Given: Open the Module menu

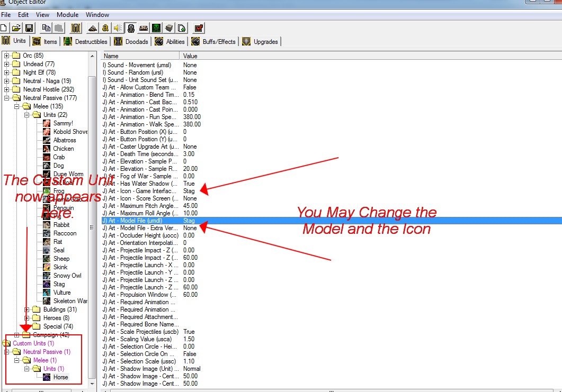Looking at the screenshot, I should pyautogui.click(x=67, y=15).
